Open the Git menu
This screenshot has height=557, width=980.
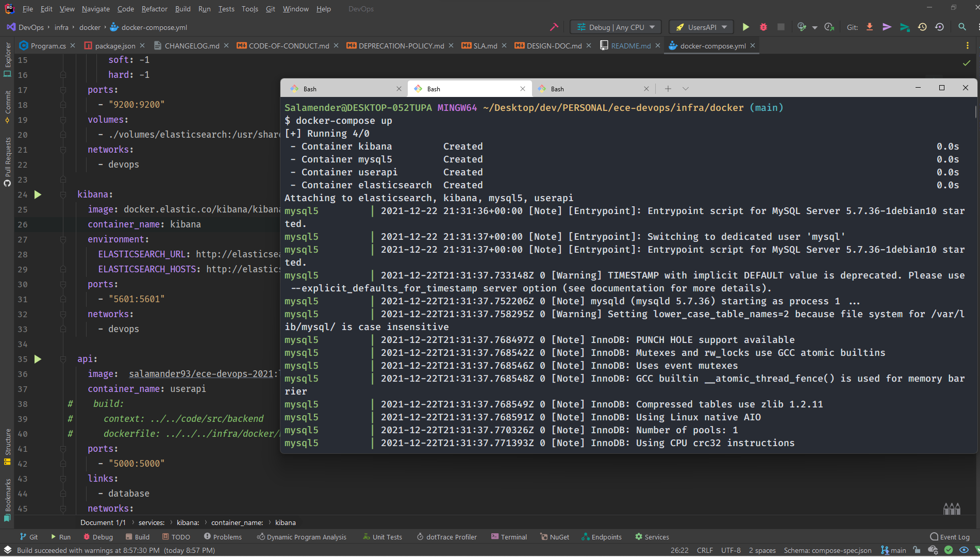click(270, 9)
